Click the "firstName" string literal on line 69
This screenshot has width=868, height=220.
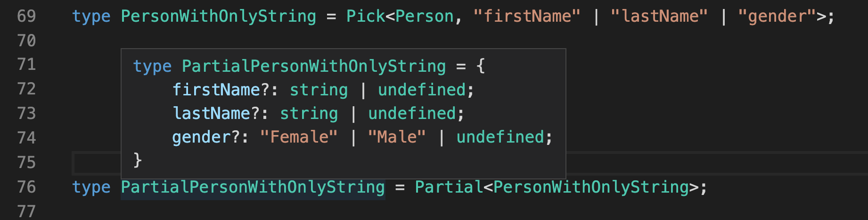(x=527, y=16)
